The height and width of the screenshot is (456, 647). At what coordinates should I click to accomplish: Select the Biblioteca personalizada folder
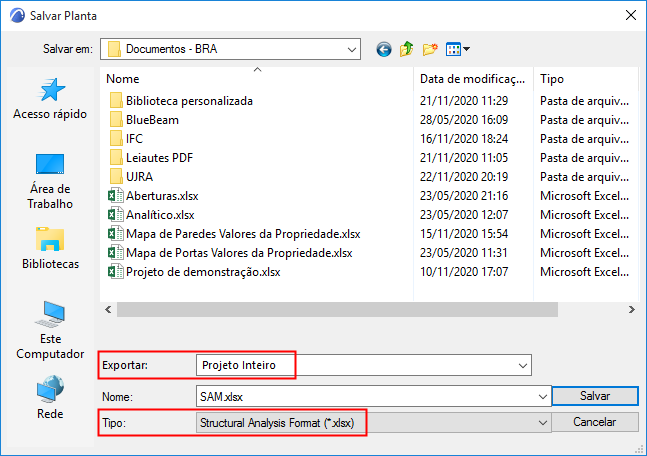click(189, 100)
